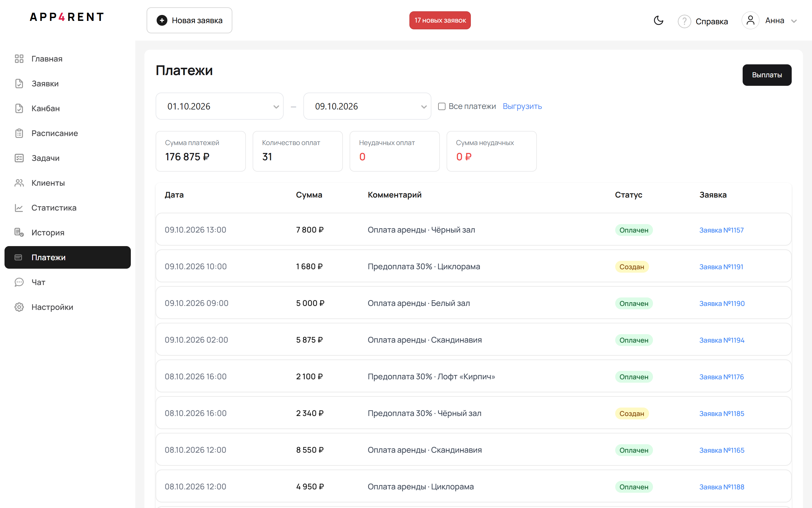
Task: Click the Количество оплат 31 card
Action: [x=298, y=151]
